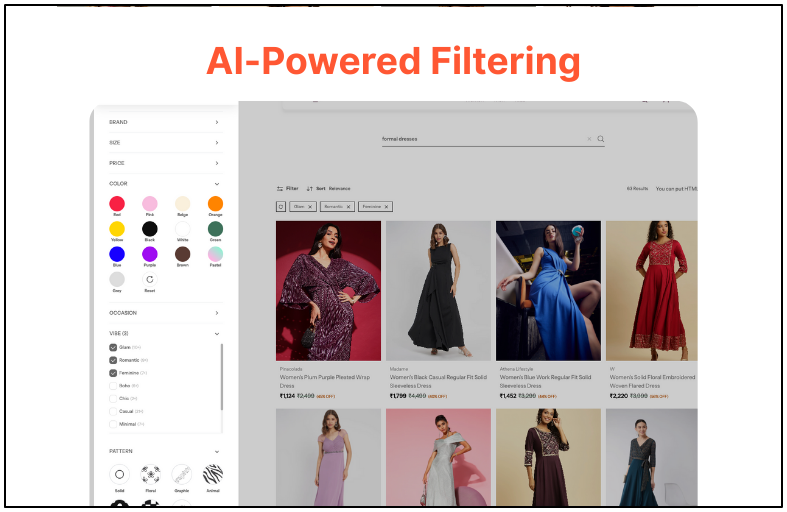Viewport: 787px width, 512px height.
Task: Select the Black color swatch
Action: [150, 229]
